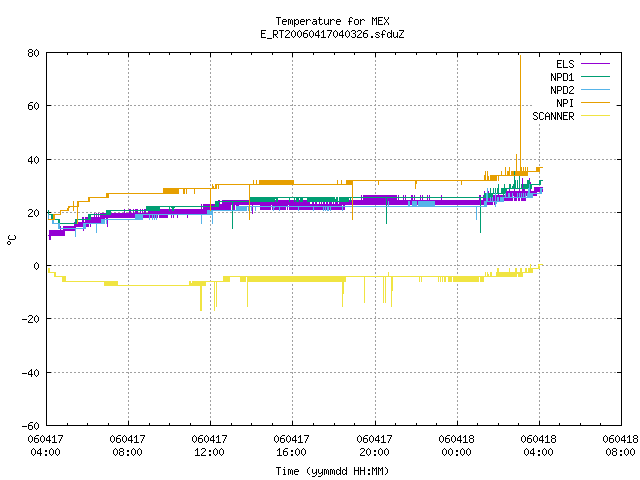
Task: Click the x-axis title "Time (yymmdd HH:MM)"
Action: pos(332,471)
